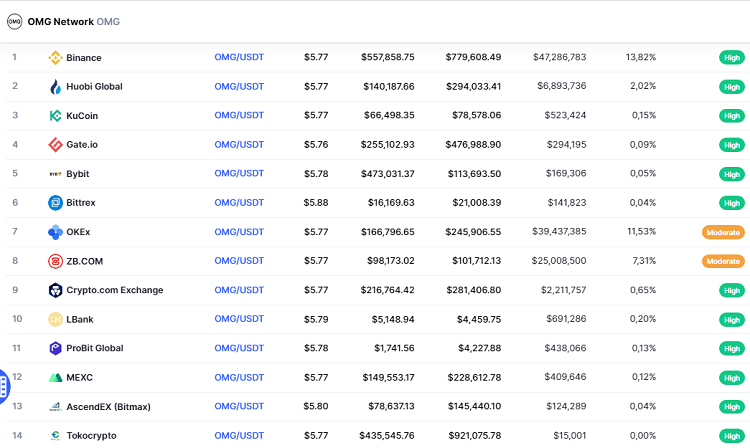Click the ZB.COM red logo
The height and width of the screenshot is (448, 750).
56,261
